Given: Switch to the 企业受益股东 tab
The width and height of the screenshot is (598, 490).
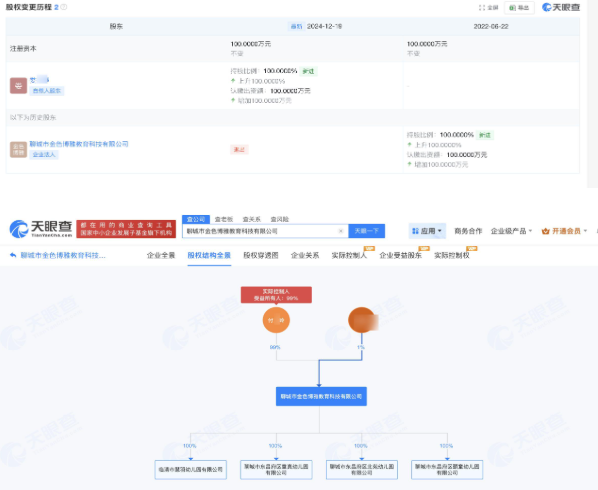Looking at the screenshot, I should point(400,255).
